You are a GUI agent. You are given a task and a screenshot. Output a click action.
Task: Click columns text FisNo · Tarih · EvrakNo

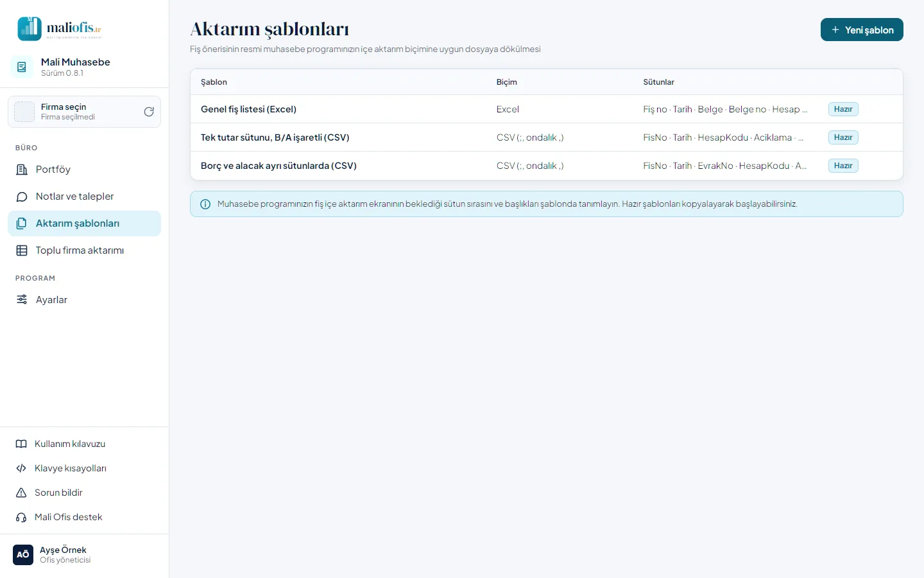coord(725,166)
